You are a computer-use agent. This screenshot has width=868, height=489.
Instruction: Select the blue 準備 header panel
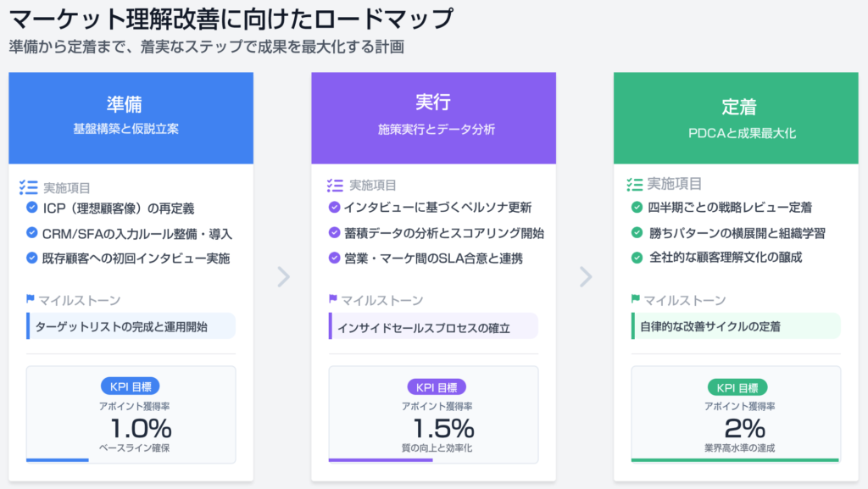[x=131, y=117]
